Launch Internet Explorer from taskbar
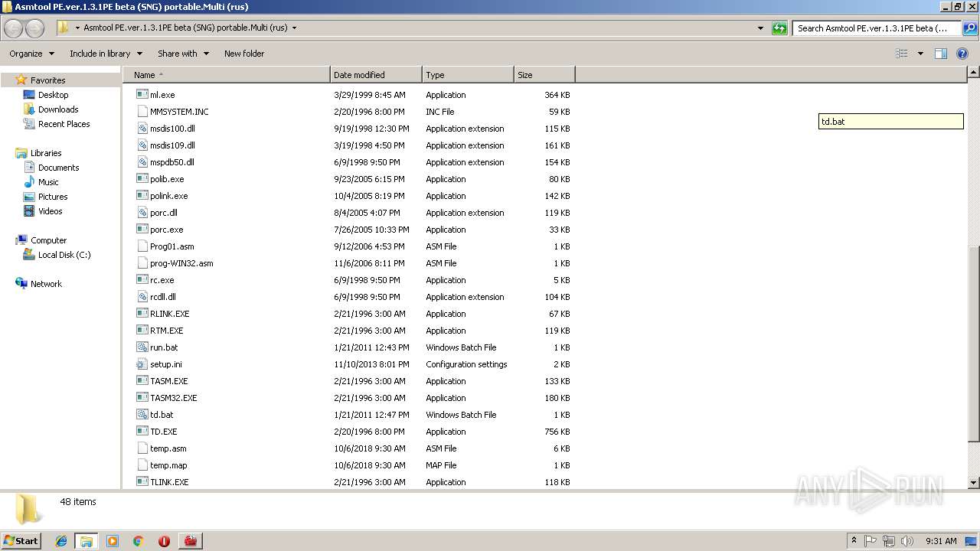The height and width of the screenshot is (551, 980). click(61, 541)
